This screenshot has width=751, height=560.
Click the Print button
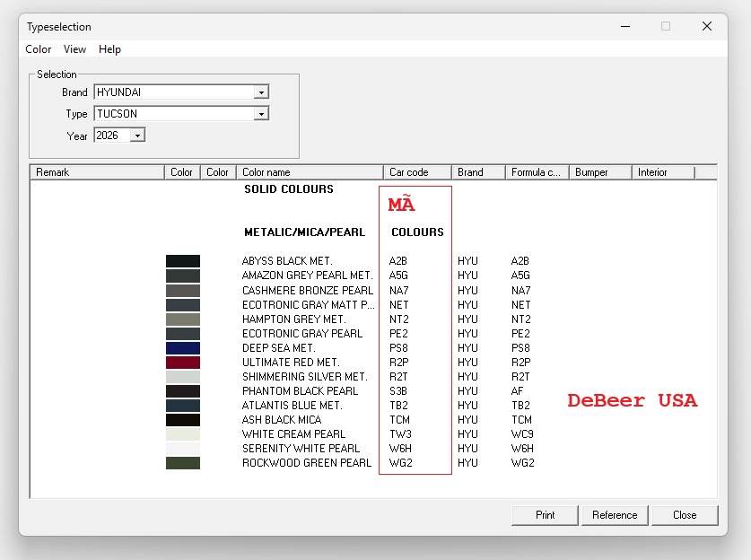click(x=545, y=515)
